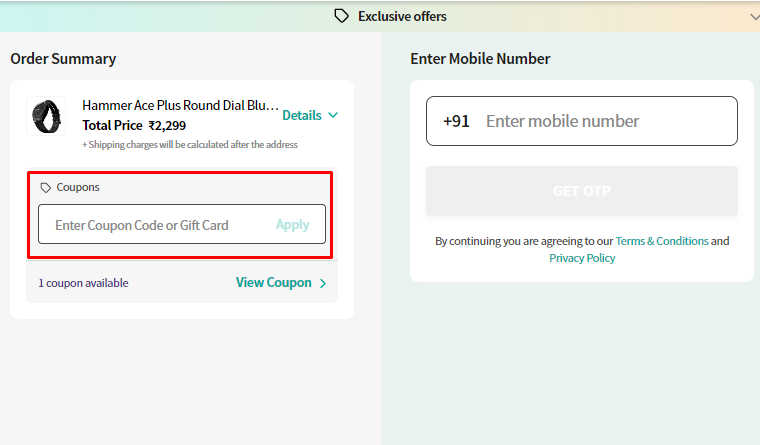Click the Exclusive offers tag icon

(x=341, y=16)
